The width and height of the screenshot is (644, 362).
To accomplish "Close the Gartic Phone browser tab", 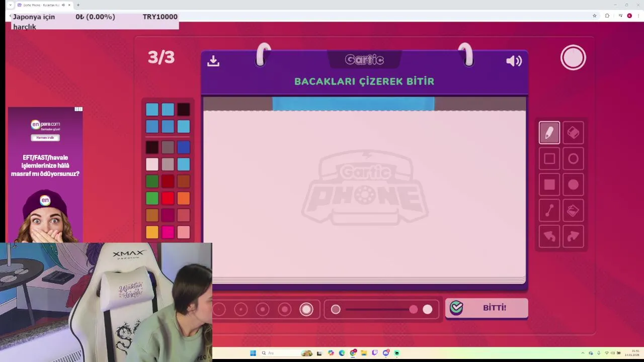I will pyautogui.click(x=69, y=5).
